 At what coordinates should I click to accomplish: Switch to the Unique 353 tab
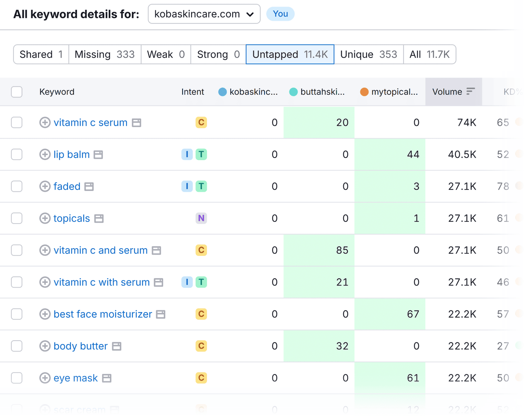tap(369, 54)
